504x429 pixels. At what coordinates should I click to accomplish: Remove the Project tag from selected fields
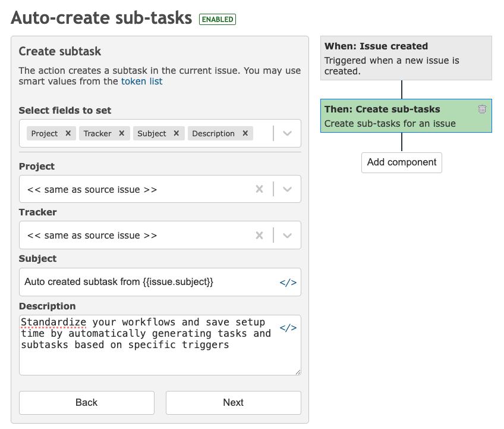click(x=69, y=133)
